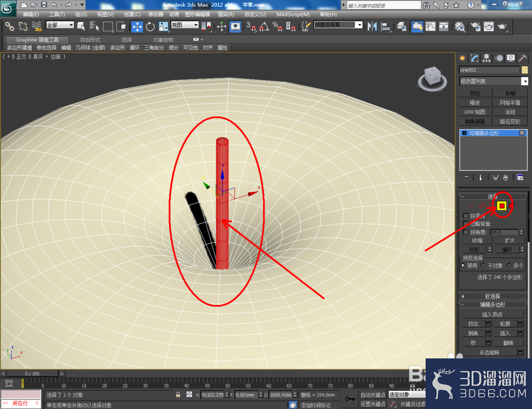Click the 网格平滑 modifier button

[x=510, y=103]
